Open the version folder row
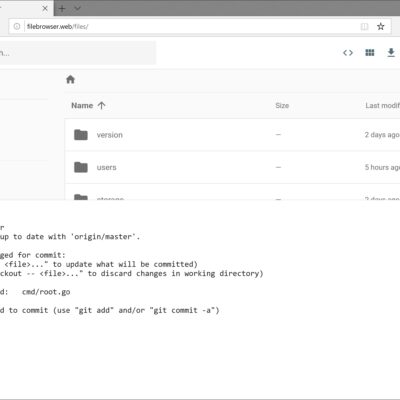 (x=232, y=135)
